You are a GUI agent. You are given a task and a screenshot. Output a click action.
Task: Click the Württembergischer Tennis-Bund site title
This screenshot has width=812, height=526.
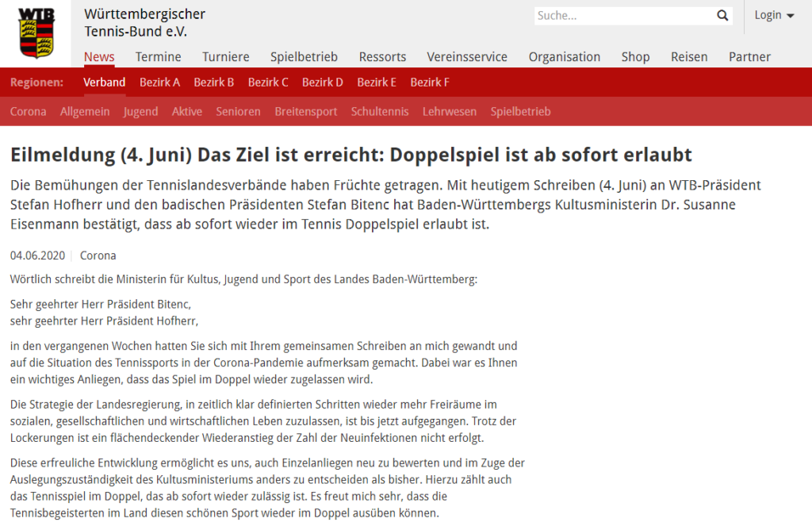[x=144, y=23]
